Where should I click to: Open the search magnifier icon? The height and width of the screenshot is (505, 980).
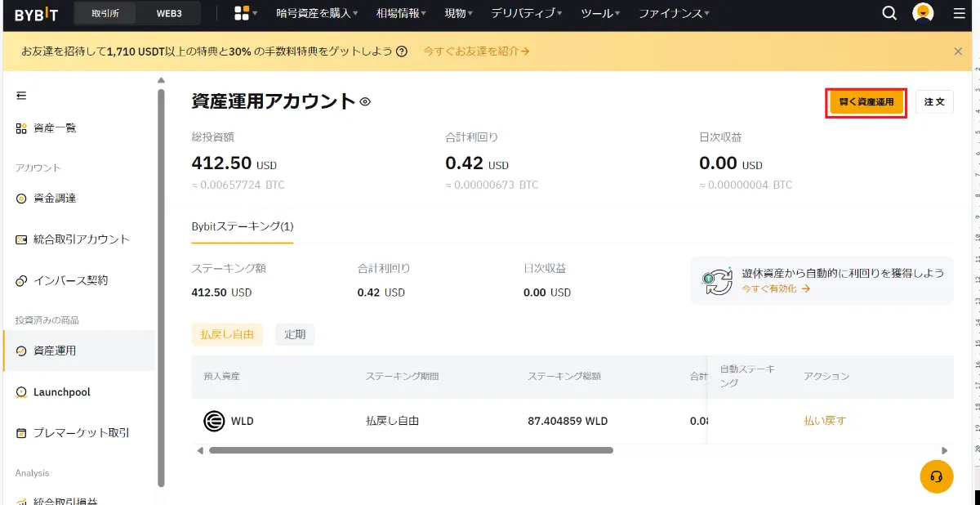(x=890, y=13)
